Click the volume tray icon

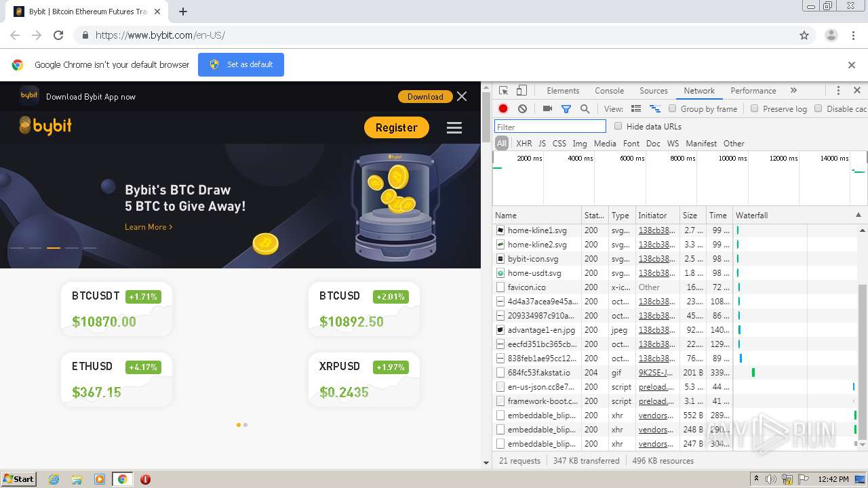pos(771,479)
